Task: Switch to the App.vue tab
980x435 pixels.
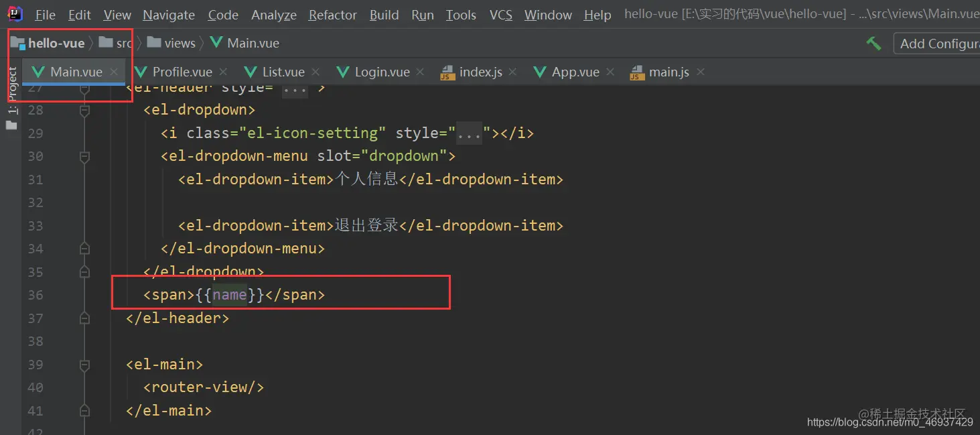Action: (575, 72)
